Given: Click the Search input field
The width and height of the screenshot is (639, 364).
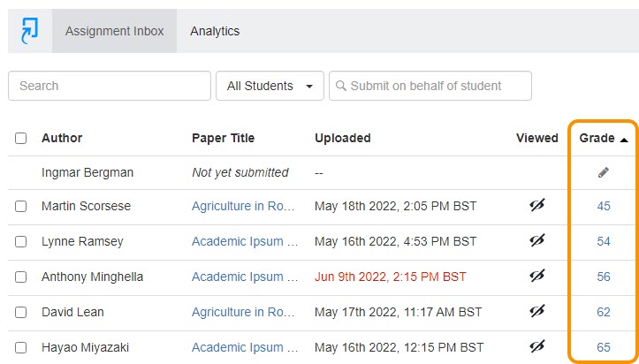Looking at the screenshot, I should coord(110,86).
